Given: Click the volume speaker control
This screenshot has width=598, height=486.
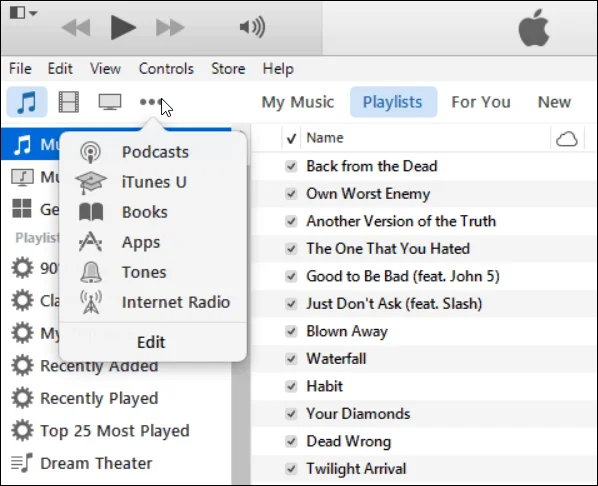Looking at the screenshot, I should pyautogui.click(x=252, y=27).
